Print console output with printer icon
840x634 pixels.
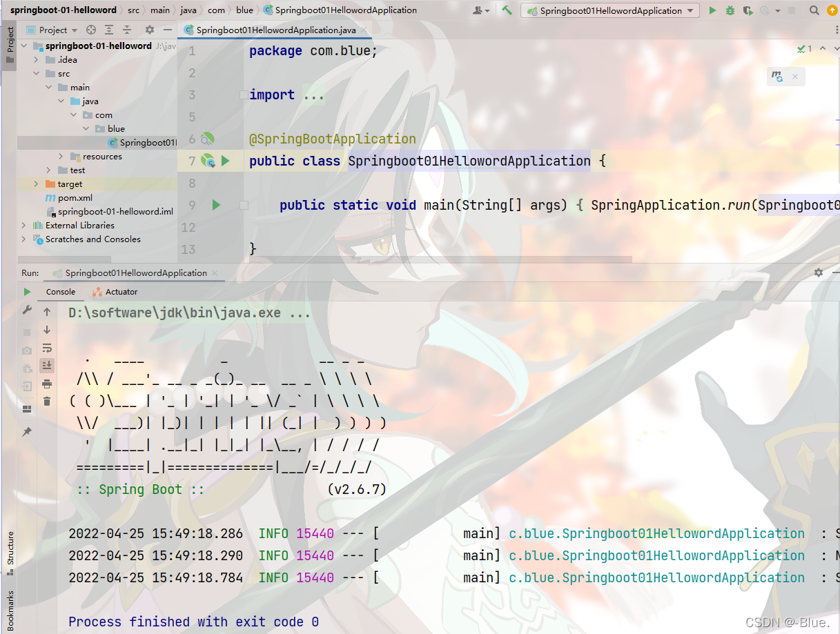click(47, 384)
